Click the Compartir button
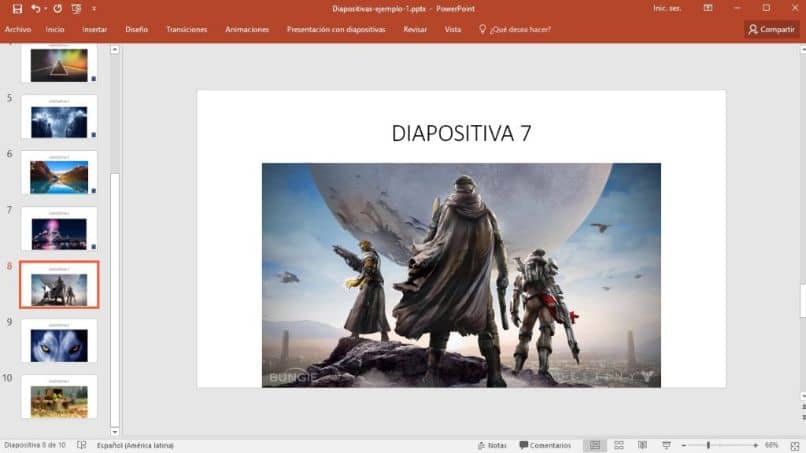Viewport: 806px width, 453px height. click(771, 29)
